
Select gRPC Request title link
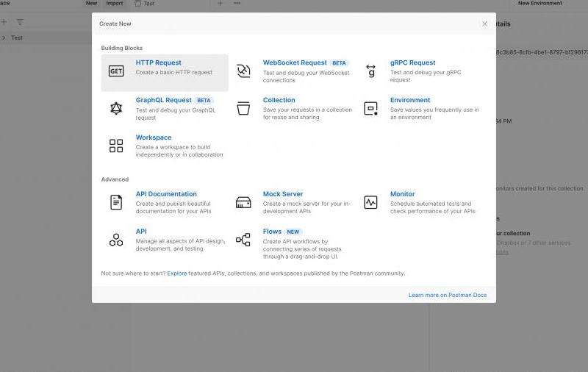click(x=412, y=62)
